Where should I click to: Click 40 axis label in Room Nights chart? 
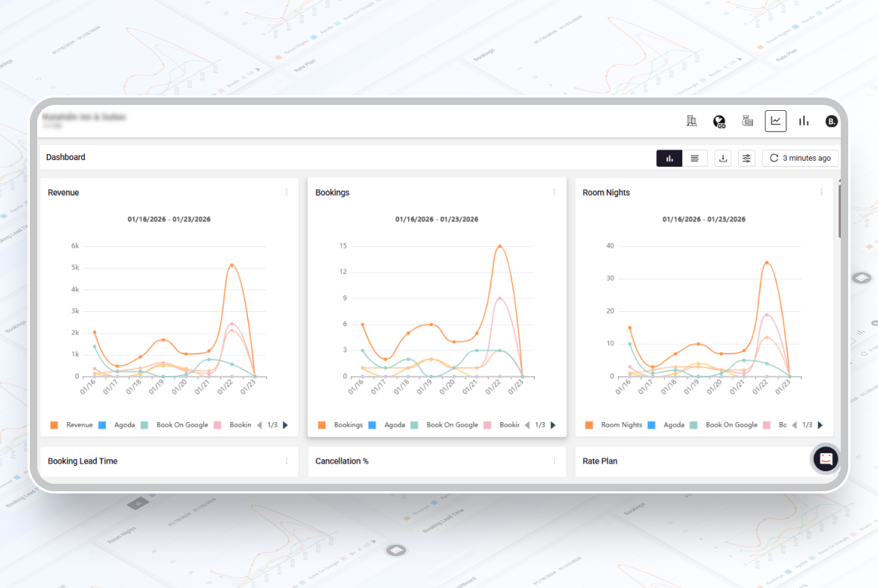[610, 246]
